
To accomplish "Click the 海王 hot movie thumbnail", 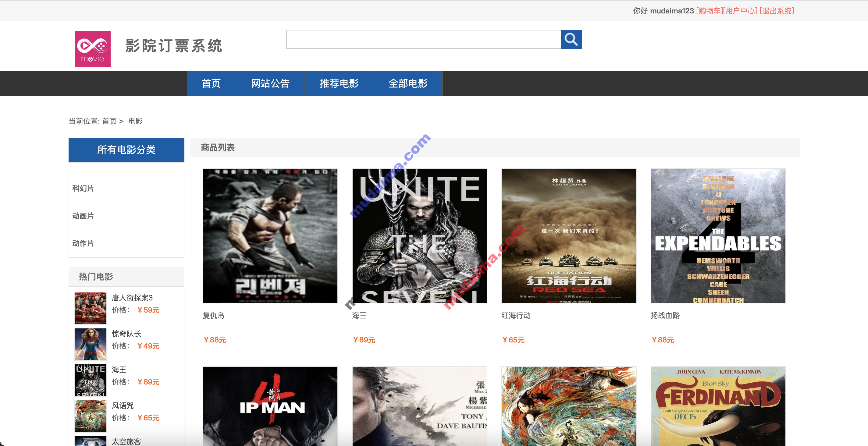I will pos(90,380).
